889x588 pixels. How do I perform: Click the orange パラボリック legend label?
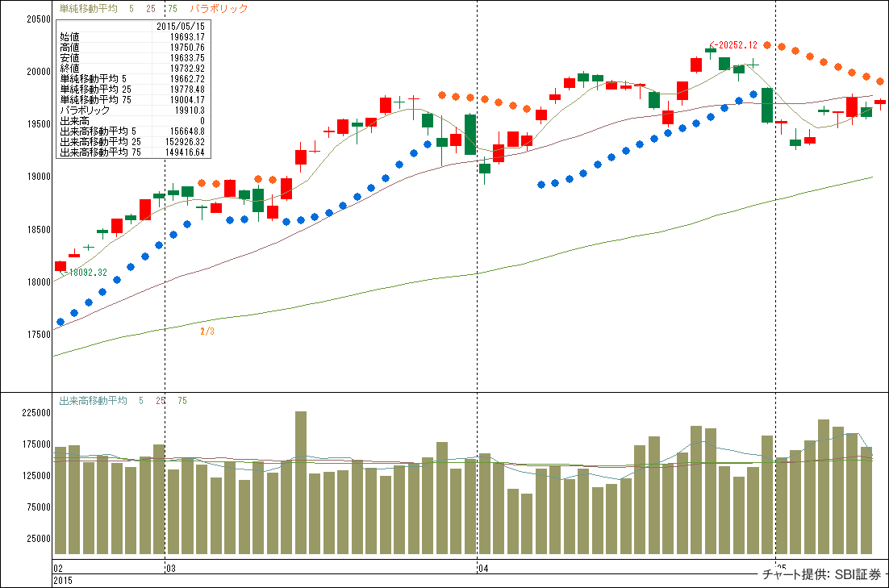pyautogui.click(x=219, y=8)
